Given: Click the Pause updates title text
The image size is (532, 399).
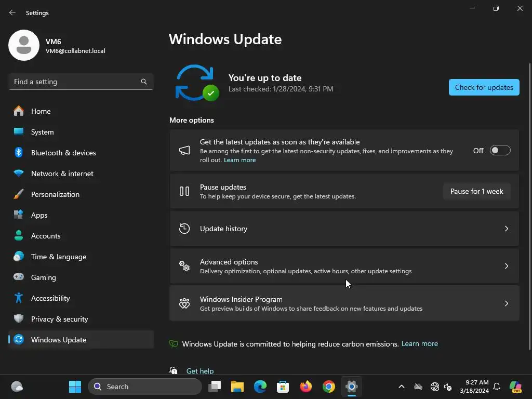Looking at the screenshot, I should (x=223, y=187).
